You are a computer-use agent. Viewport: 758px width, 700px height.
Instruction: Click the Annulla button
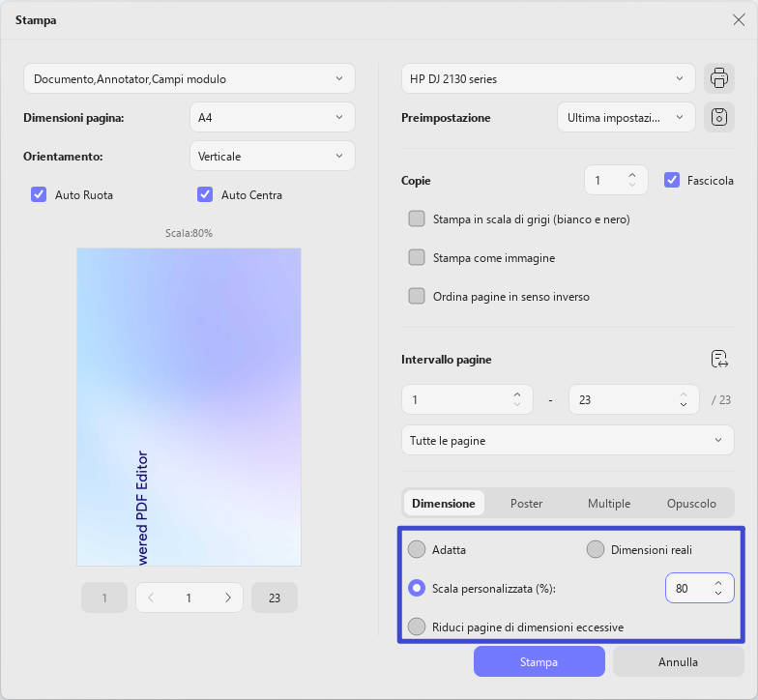pos(679,661)
